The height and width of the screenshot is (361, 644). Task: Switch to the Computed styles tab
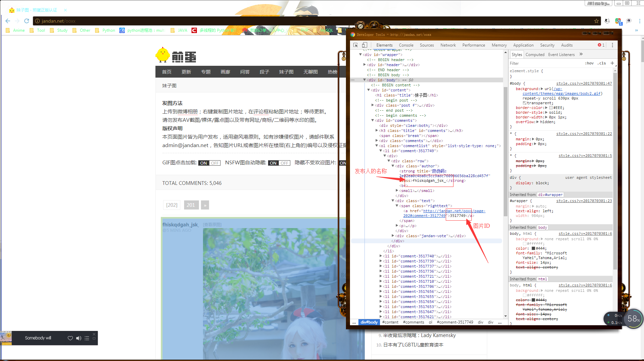coord(535,55)
